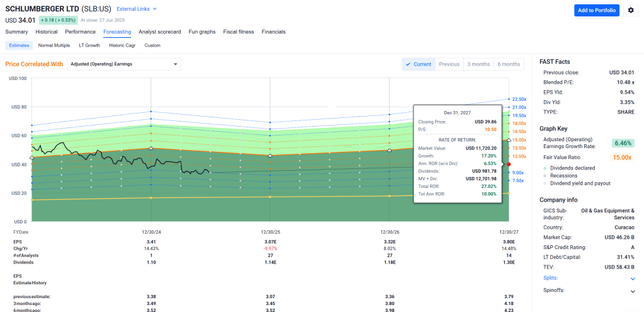Click the Dividends declared legend dot
644x312 pixels.
545,168
